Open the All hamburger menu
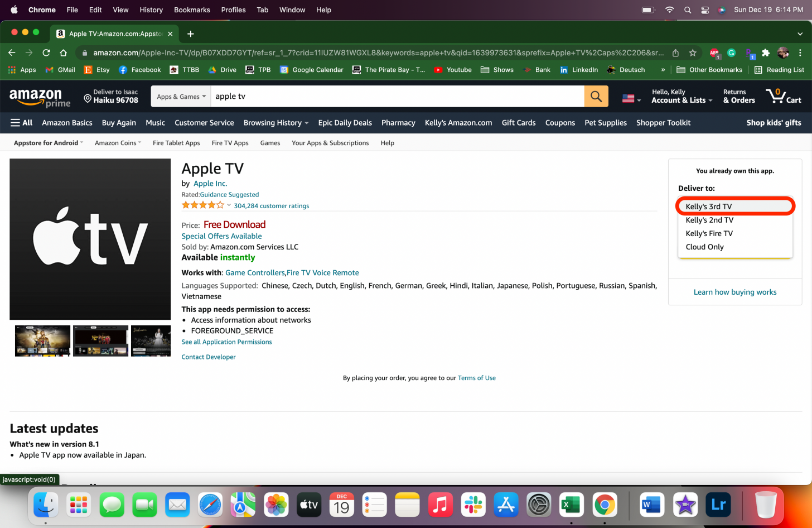The image size is (812, 528). [x=22, y=123]
